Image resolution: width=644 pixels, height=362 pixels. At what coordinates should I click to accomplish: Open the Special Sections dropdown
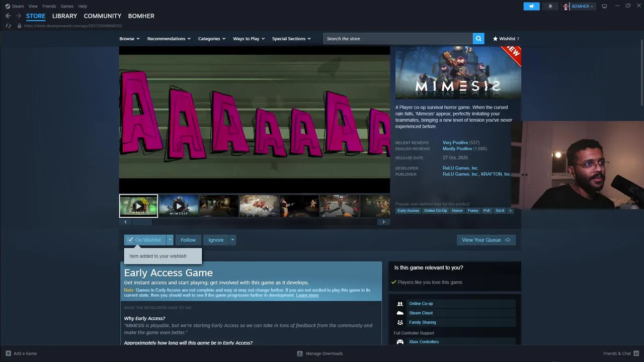pyautogui.click(x=291, y=39)
